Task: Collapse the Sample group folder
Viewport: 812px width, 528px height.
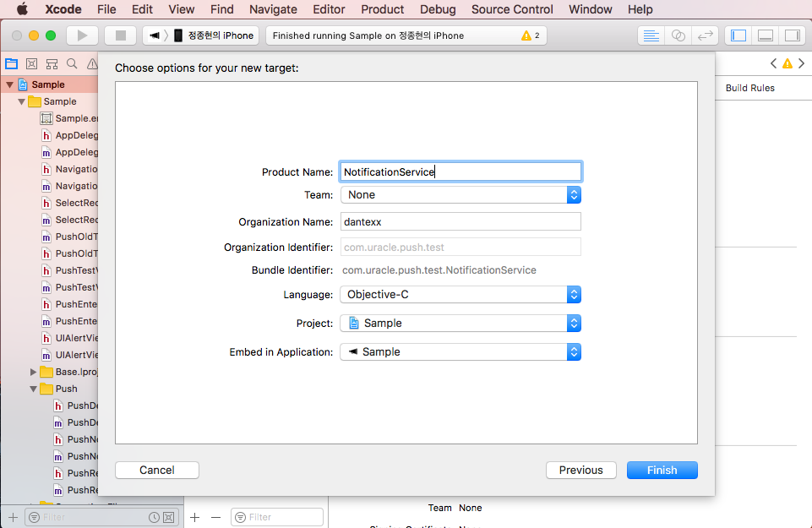Action: [x=21, y=101]
